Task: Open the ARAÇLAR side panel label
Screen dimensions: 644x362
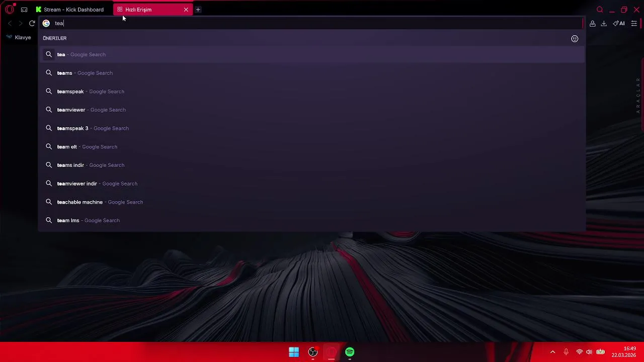Action: coord(638,95)
